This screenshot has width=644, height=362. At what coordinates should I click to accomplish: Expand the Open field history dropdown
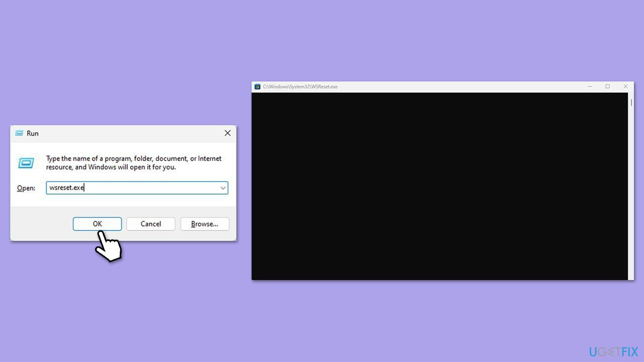223,188
